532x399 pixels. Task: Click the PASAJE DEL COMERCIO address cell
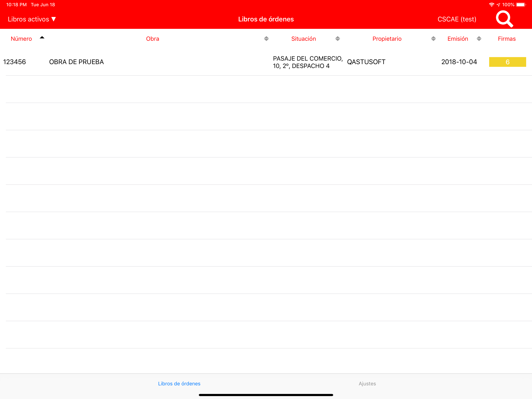pyautogui.click(x=308, y=62)
